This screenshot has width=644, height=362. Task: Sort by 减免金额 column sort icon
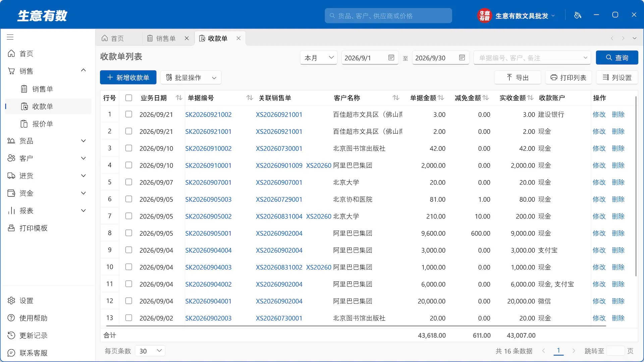(x=486, y=98)
